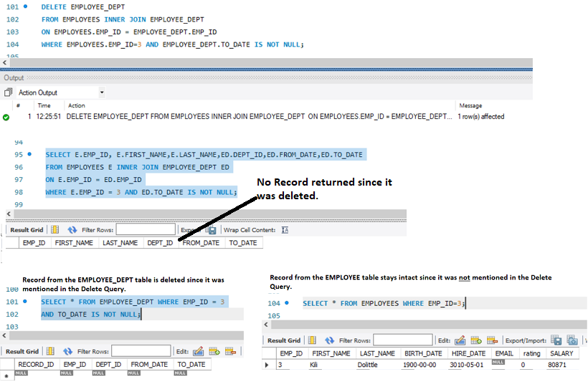Click the Time column header in Action Output
The image size is (588, 387).
pyautogui.click(x=44, y=105)
